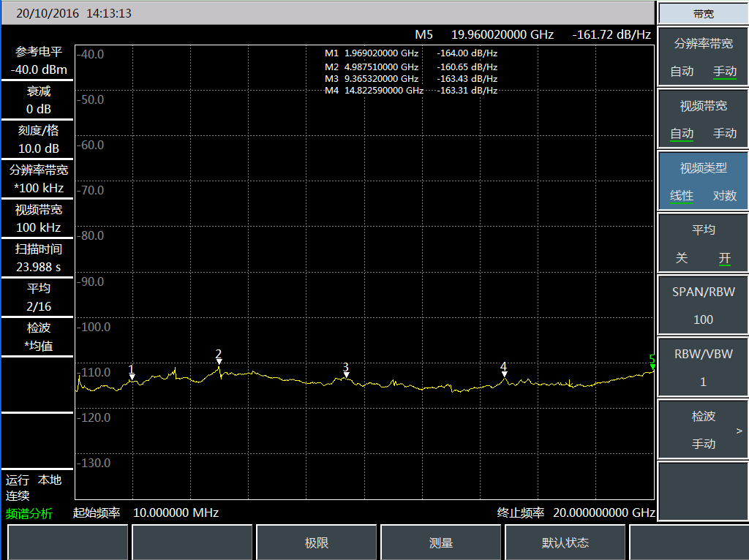This screenshot has height=560, width=749.
Task: Click the SPAN/RBW softkey
Action: (x=703, y=305)
